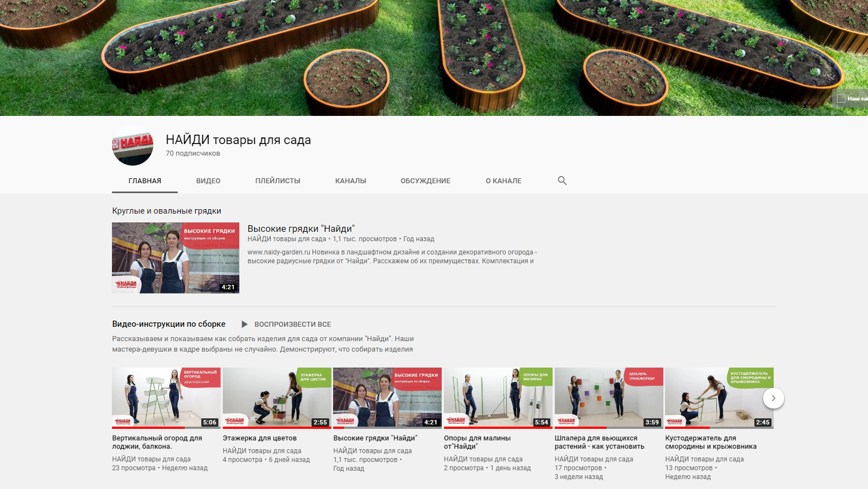Open the Этажерка для цветов thumbnail
Viewport: 868px width, 489px height.
pos(277,398)
